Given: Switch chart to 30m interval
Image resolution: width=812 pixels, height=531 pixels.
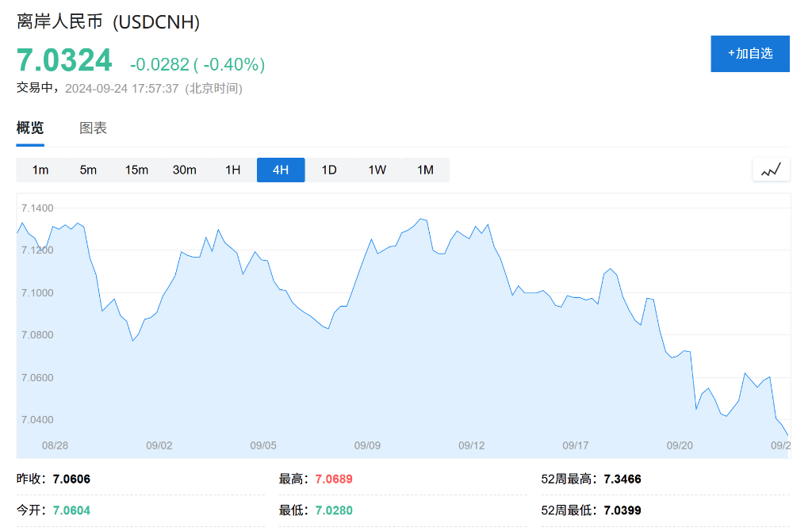Looking at the screenshot, I should click(x=185, y=170).
